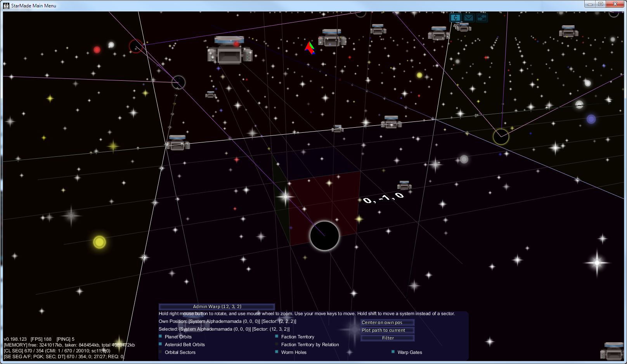Viewport: 627px width, 364px height.
Task: Click the red-green-blue axis position marker
Action: click(310, 48)
